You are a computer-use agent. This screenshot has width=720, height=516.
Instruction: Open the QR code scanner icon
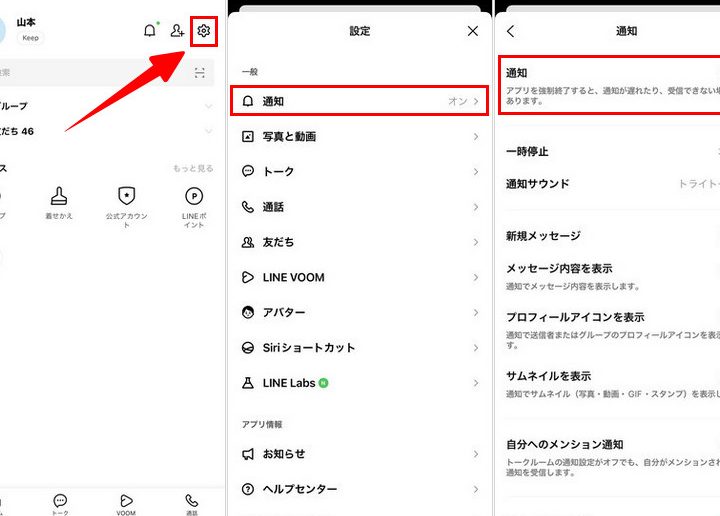tap(200, 73)
